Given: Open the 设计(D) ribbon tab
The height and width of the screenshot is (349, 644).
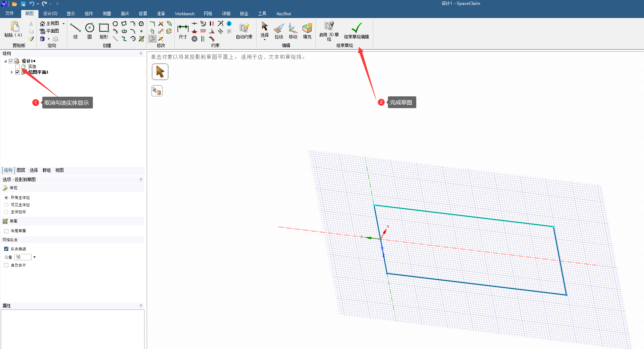Looking at the screenshot, I should [x=50, y=14].
